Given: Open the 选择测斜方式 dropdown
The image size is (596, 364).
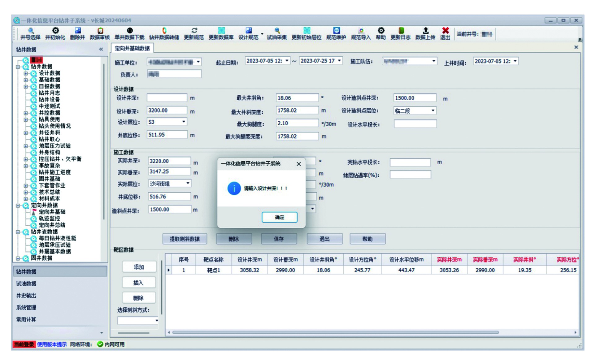Looking at the screenshot, I should pos(157,320).
